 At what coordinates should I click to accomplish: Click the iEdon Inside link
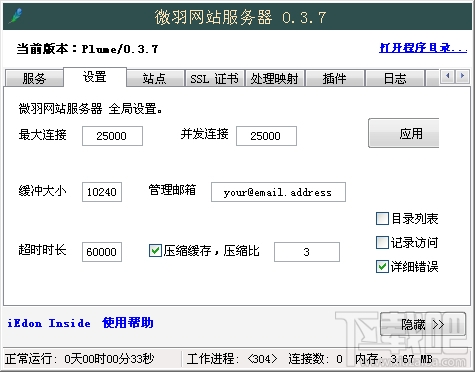[49, 323]
